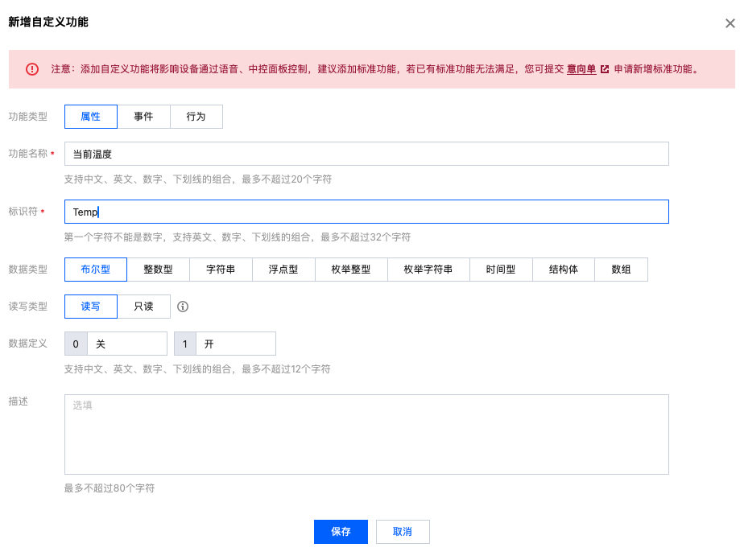The width and height of the screenshot is (740, 560).
Task: Choose the 浮点型 data type
Action: (283, 270)
